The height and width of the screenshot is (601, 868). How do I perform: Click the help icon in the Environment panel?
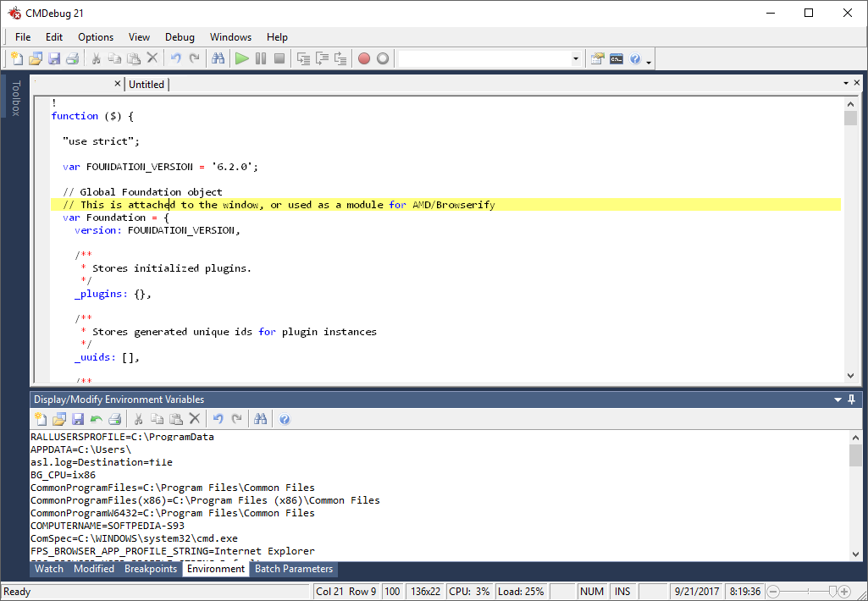click(285, 419)
